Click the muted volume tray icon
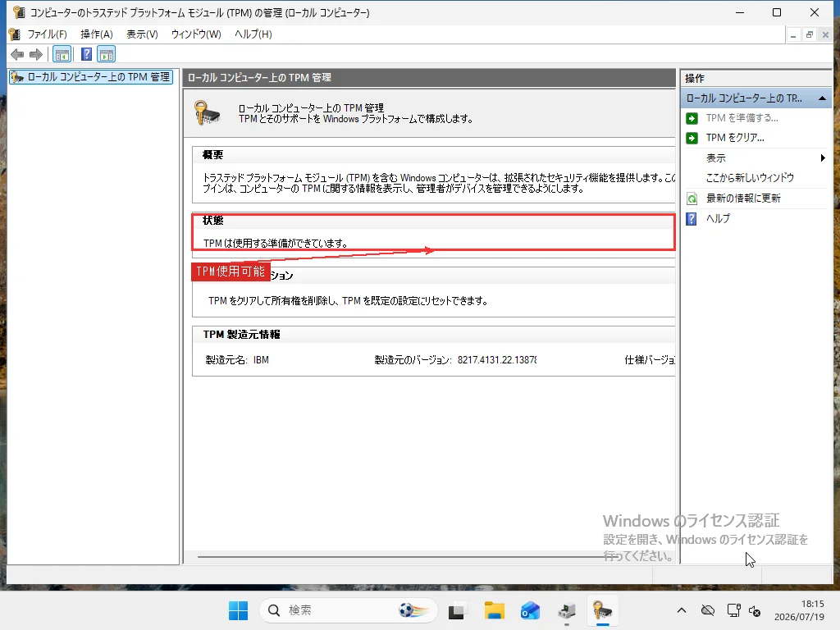 point(755,610)
